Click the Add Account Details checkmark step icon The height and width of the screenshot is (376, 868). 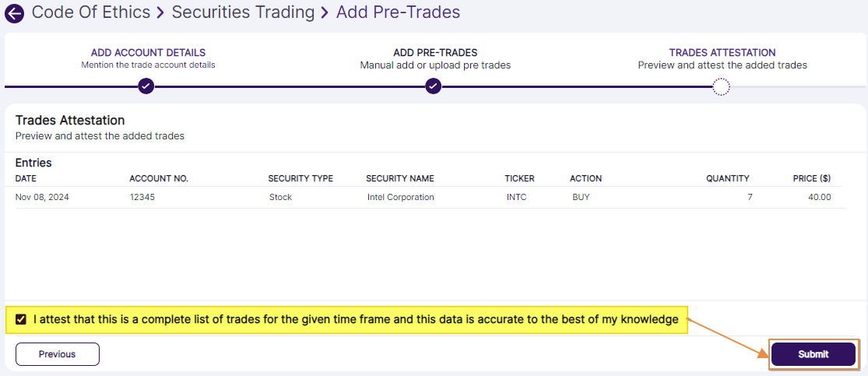(146, 86)
